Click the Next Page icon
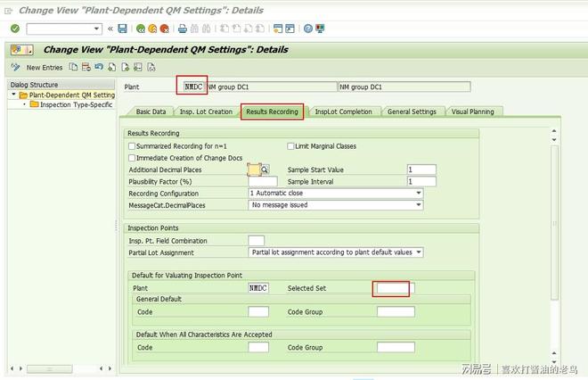 [x=249, y=29]
